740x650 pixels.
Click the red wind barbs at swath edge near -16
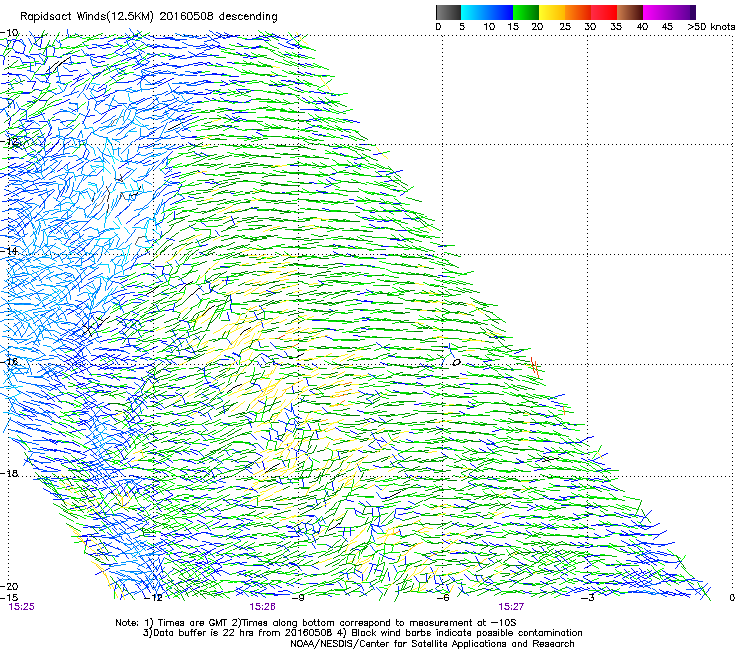[x=535, y=367]
